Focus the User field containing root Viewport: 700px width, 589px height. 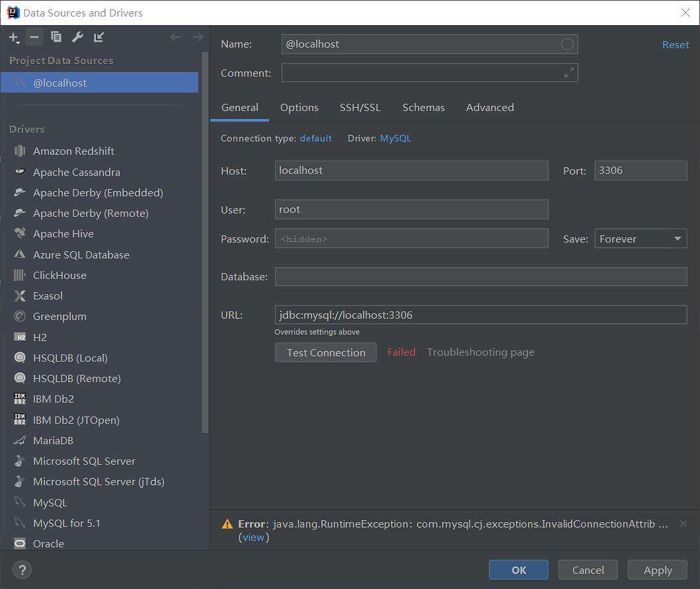pyautogui.click(x=411, y=210)
